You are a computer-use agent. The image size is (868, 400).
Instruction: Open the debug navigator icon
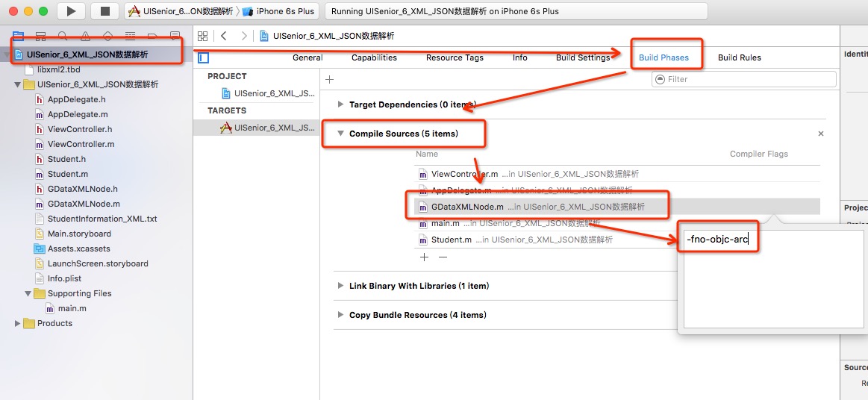point(130,37)
